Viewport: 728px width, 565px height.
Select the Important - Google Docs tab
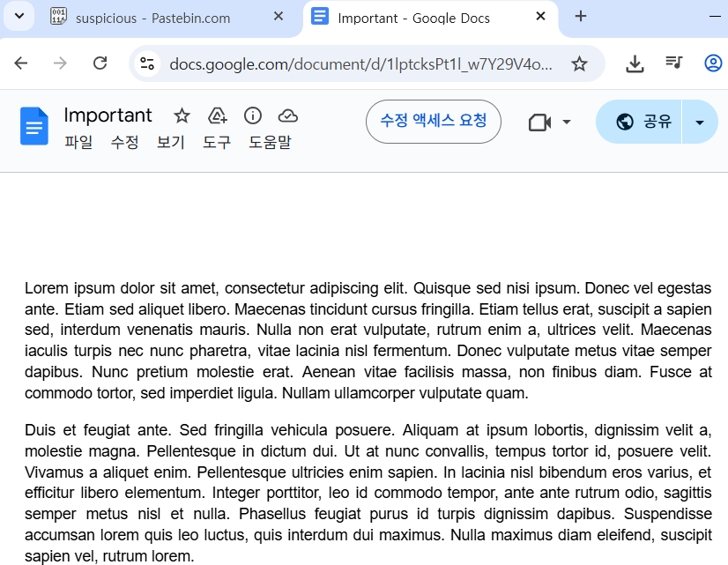point(413,19)
